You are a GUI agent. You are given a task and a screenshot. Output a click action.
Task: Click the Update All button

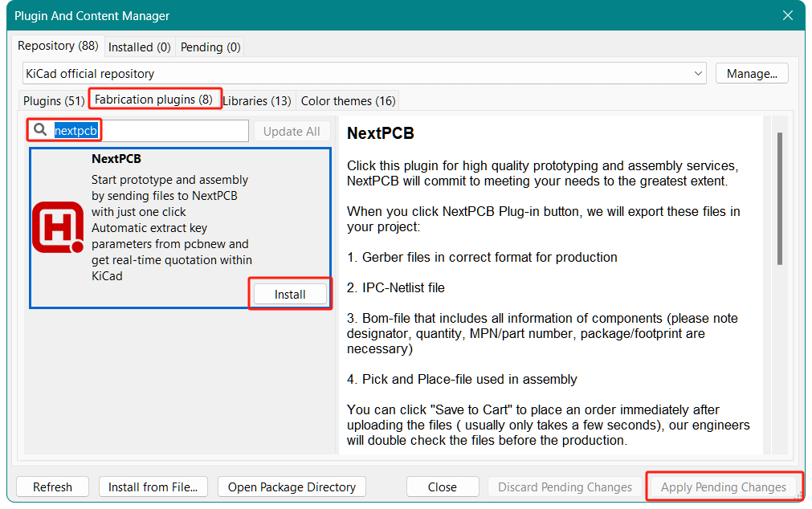(x=291, y=131)
